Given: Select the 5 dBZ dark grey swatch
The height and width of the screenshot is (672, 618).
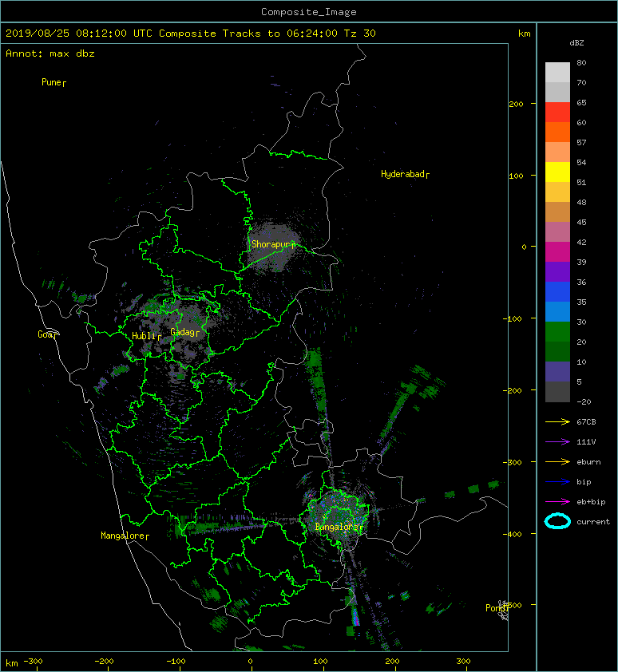Looking at the screenshot, I should (557, 391).
